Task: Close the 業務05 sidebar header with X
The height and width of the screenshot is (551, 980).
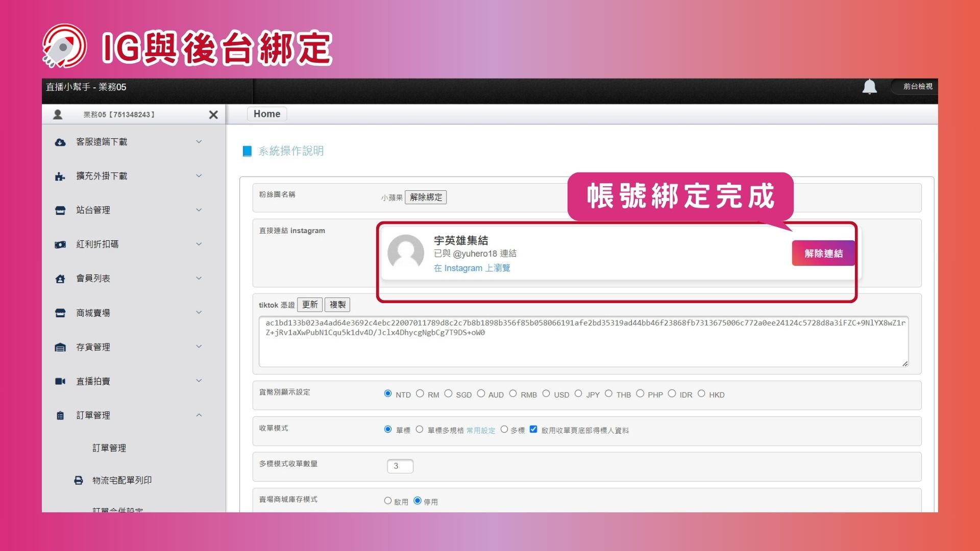Action: (x=213, y=115)
